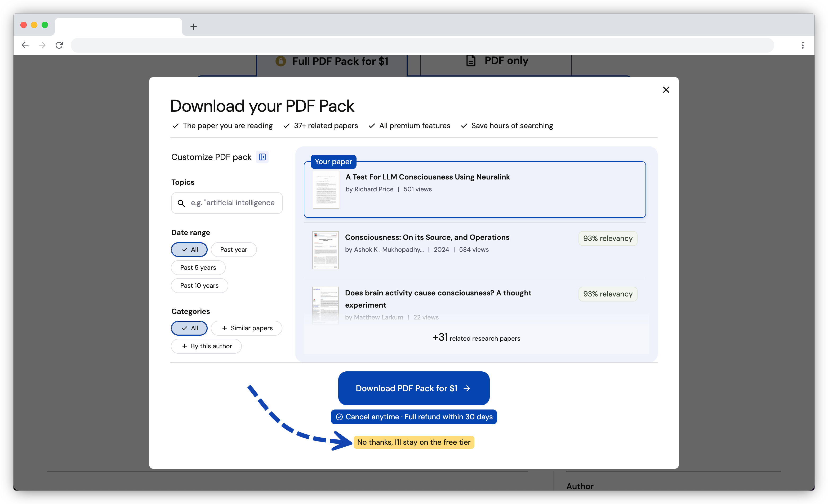
Task: Collapse the Customize PDF pack panel icon
Action: pos(262,157)
